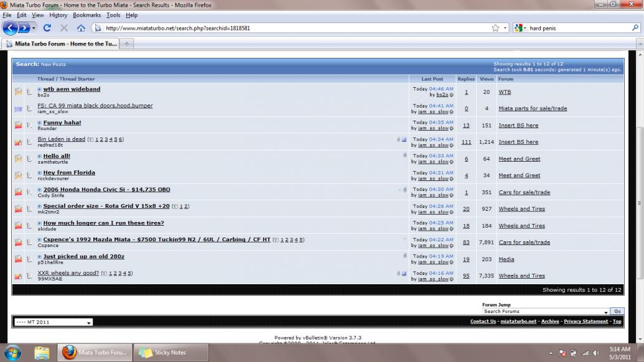Open the URL bar history dropdown arrow
The image size is (644, 362).
505,28
